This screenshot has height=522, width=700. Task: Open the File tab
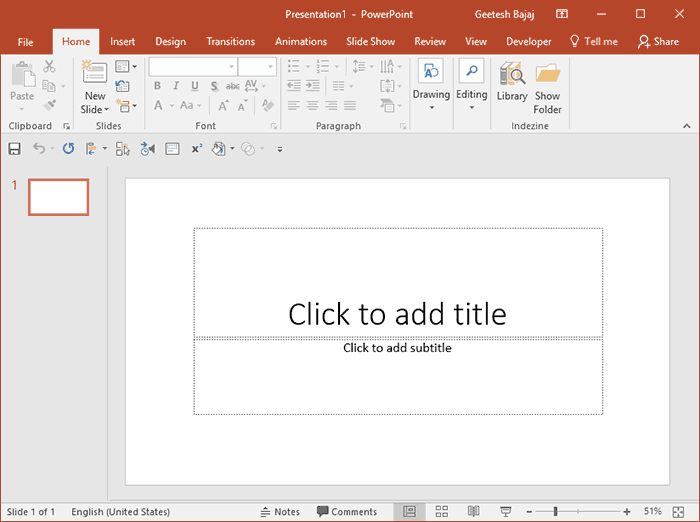click(x=25, y=42)
